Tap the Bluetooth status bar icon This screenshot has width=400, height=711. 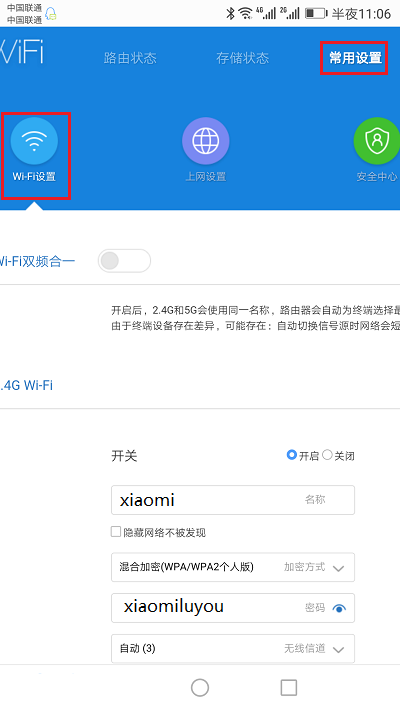tap(230, 14)
